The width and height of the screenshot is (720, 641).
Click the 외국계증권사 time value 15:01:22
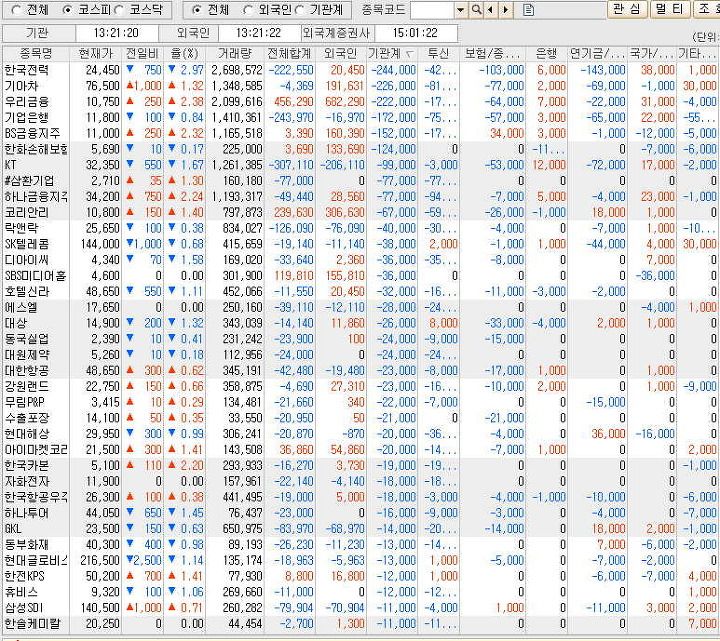(415, 33)
